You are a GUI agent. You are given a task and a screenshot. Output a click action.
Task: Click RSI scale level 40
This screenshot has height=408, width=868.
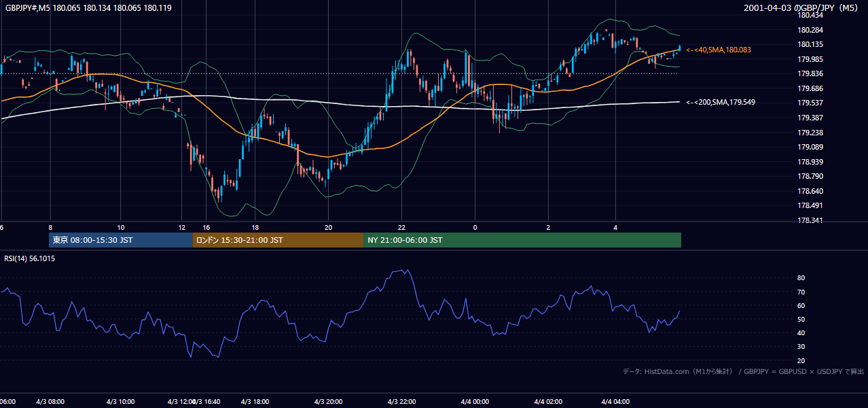pos(801,333)
